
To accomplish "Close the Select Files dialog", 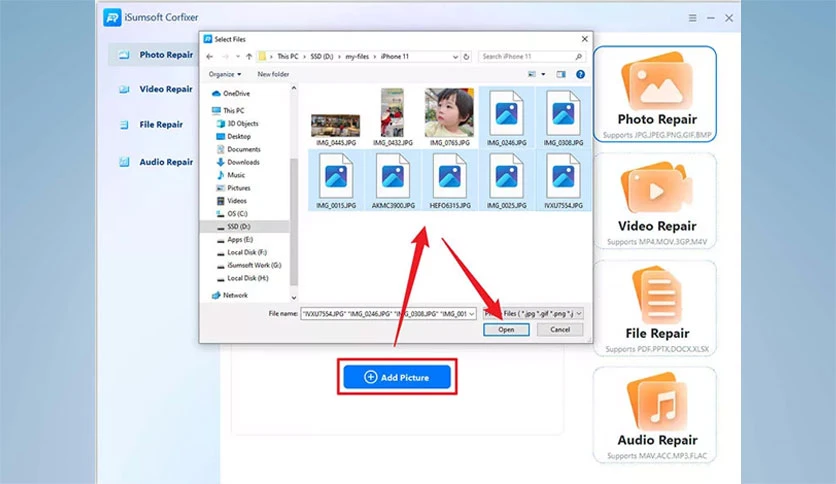I will (584, 39).
